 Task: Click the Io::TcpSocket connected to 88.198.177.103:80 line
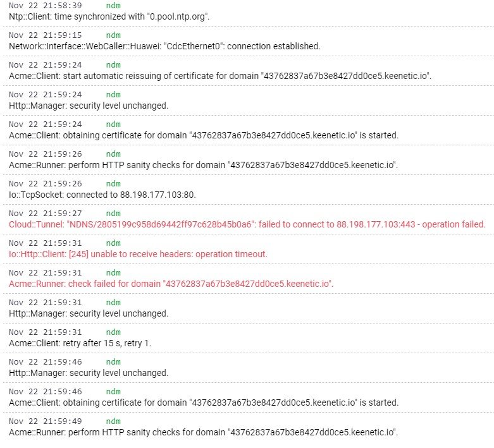102,195
